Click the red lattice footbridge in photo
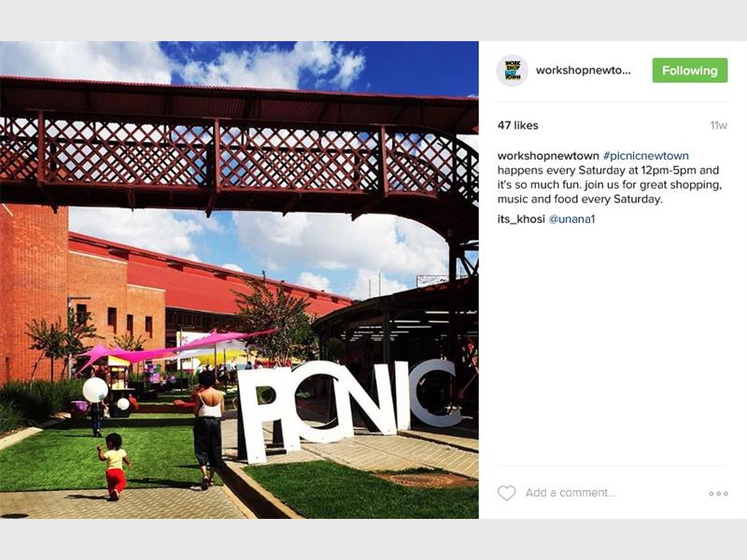 (239, 152)
